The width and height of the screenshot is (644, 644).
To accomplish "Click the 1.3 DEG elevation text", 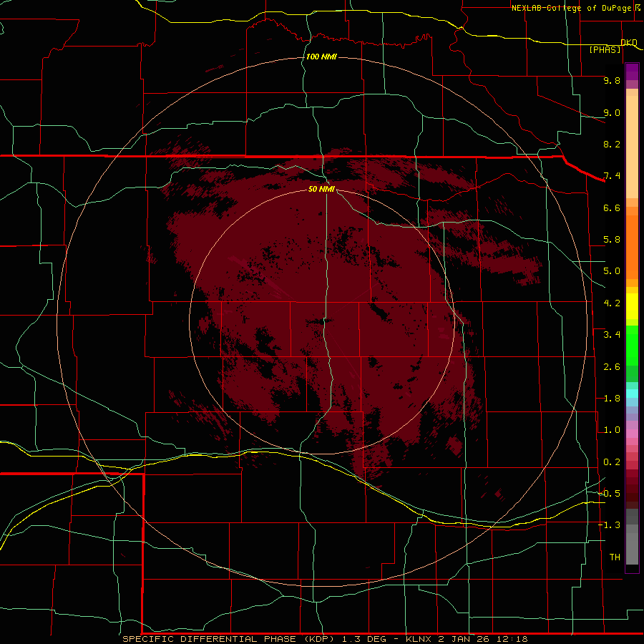I will point(364,639).
